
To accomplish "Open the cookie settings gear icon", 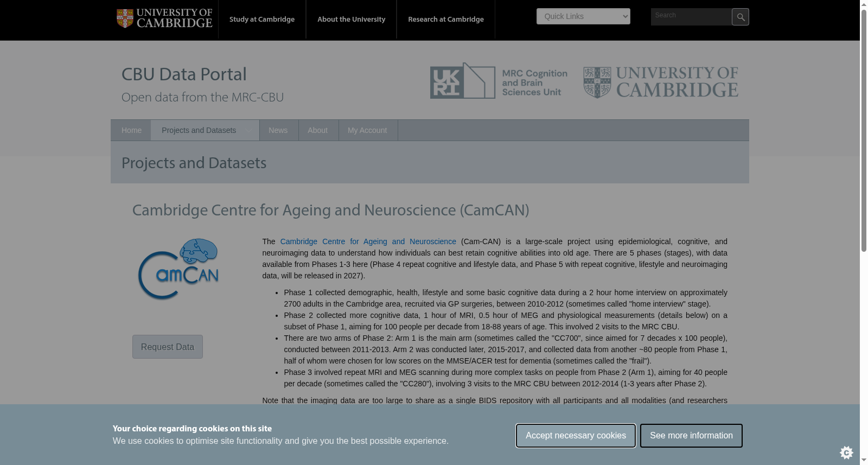I will (x=846, y=452).
